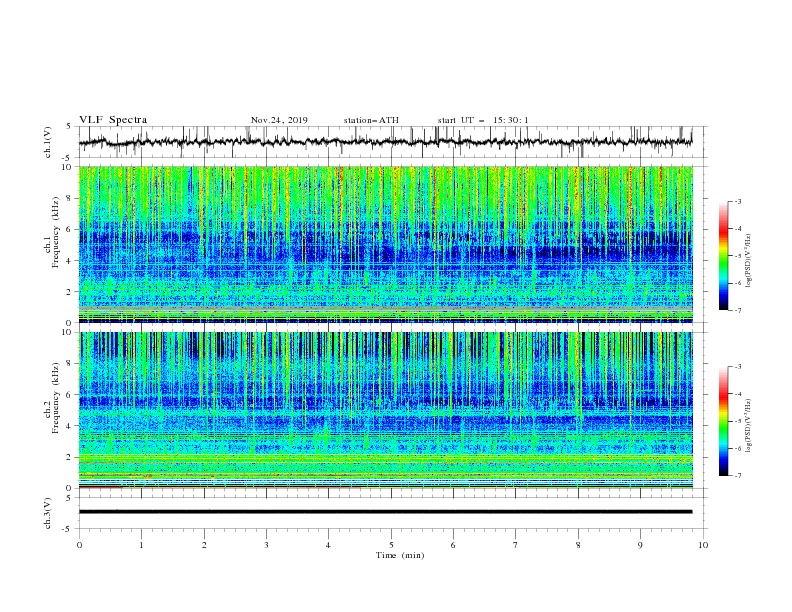The width and height of the screenshot is (792, 612).
Task: Click the lower PSD color scale bar
Action: pos(723,421)
